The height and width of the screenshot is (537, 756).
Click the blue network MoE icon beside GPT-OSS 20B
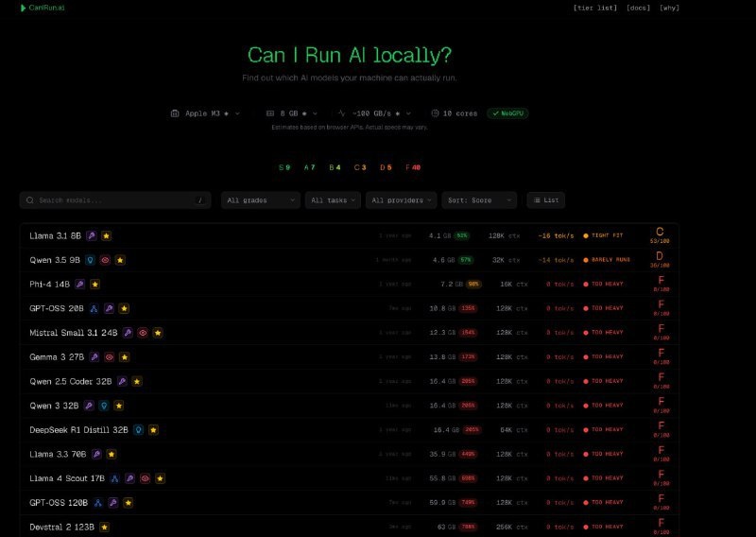(x=94, y=308)
